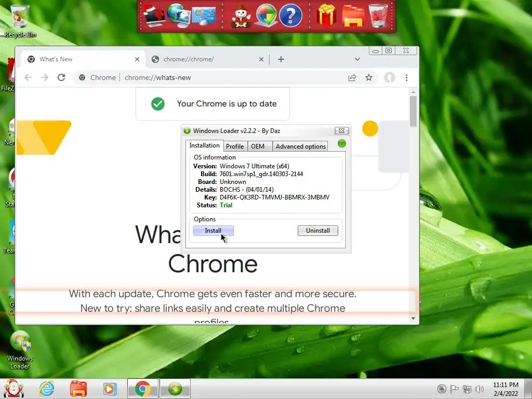
Task: Switch to Windows Loader taskbar button
Action: tap(175, 389)
